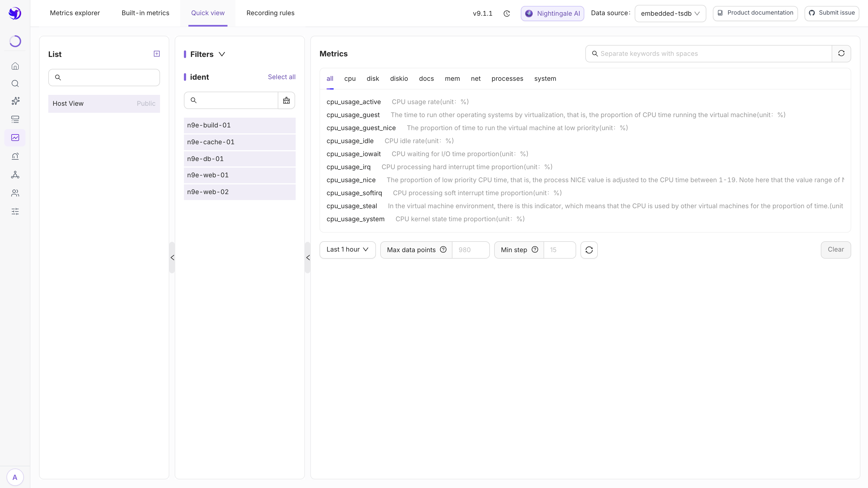This screenshot has height=488, width=868.
Task: Select the cpu_usage_iowait metric
Action: click(x=353, y=154)
